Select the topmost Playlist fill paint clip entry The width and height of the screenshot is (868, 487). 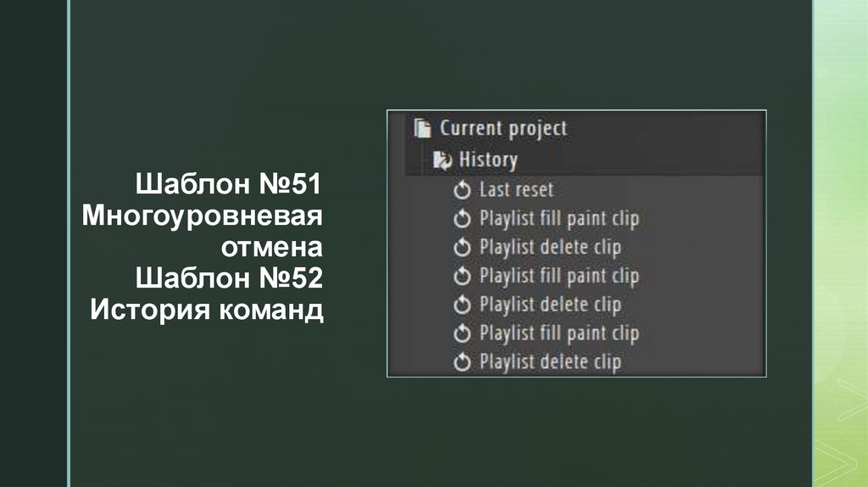(x=559, y=219)
